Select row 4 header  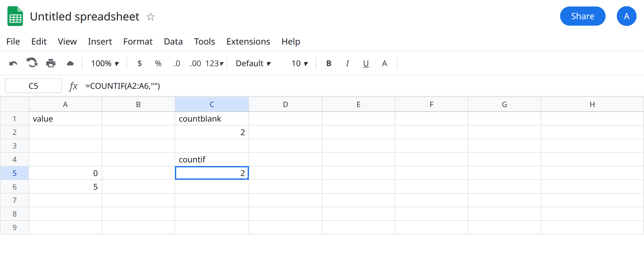point(15,160)
